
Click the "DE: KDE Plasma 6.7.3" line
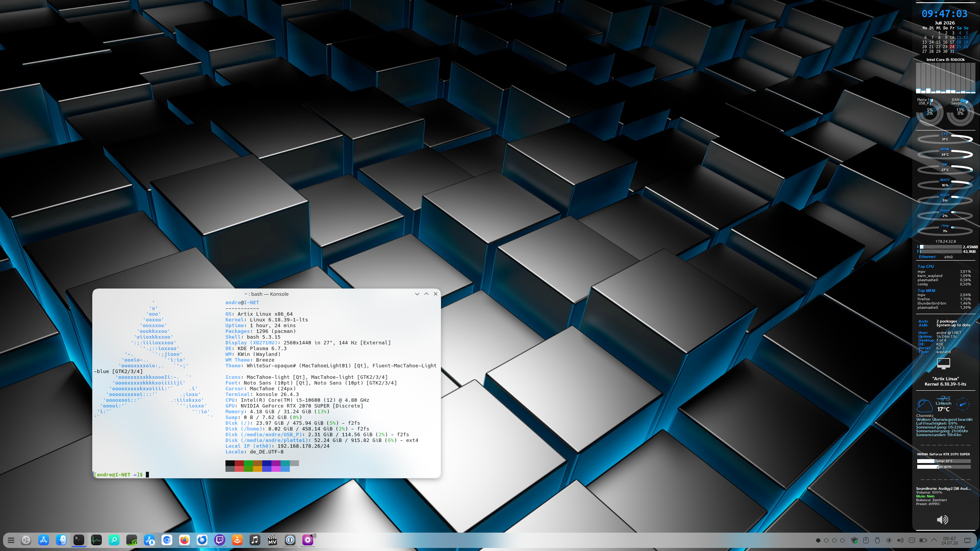tap(256, 348)
